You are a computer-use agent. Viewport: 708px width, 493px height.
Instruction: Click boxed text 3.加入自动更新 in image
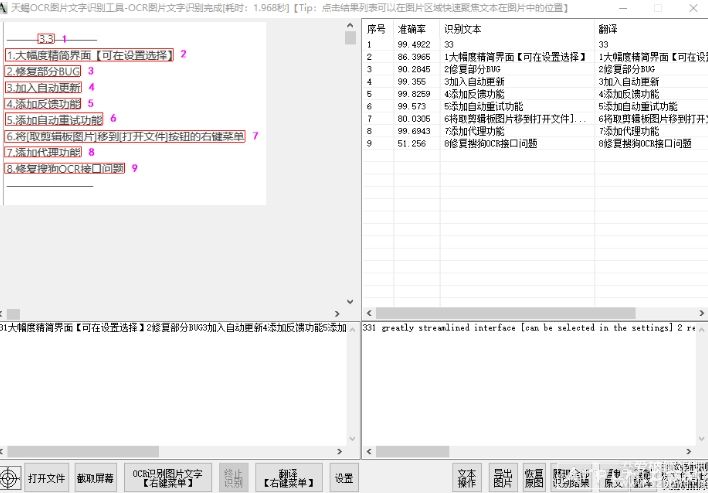tap(43, 88)
